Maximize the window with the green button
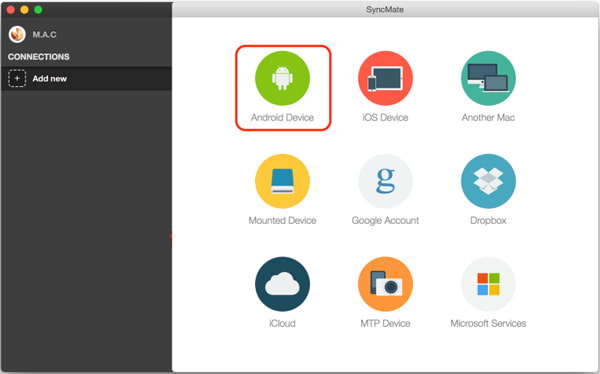 38,10
